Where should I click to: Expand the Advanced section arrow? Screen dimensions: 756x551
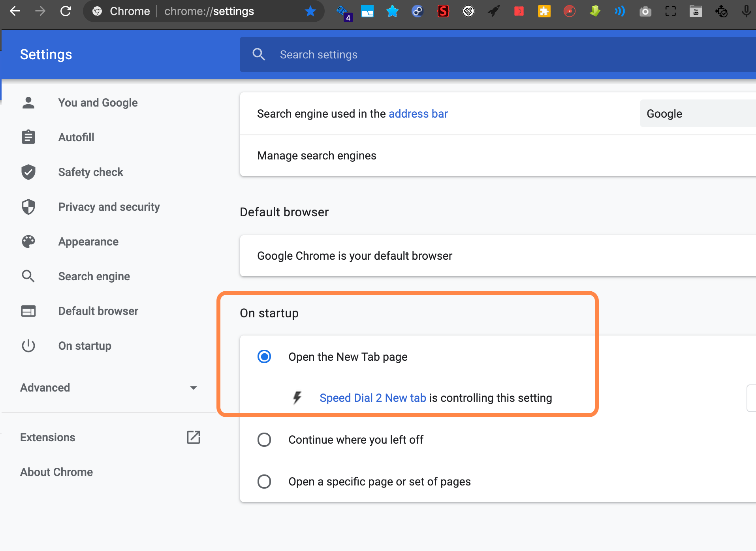(x=194, y=388)
